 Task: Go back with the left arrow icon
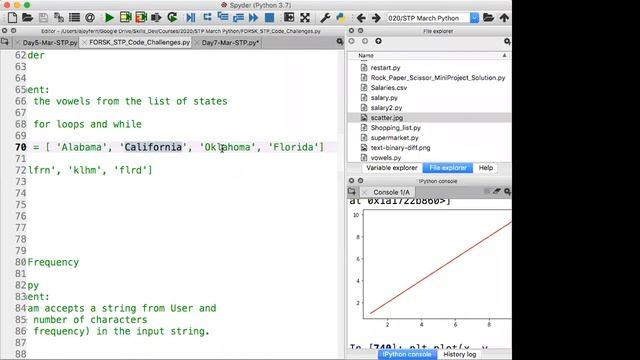point(361,18)
